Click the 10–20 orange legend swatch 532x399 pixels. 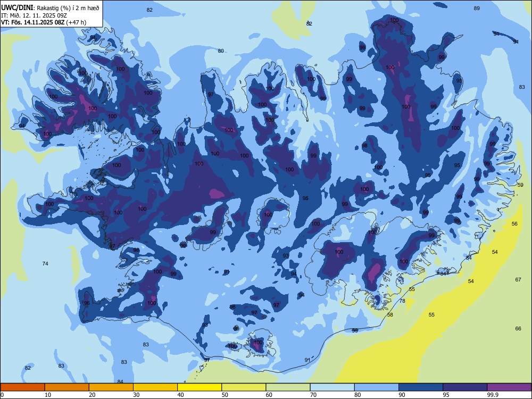[x=67, y=387]
